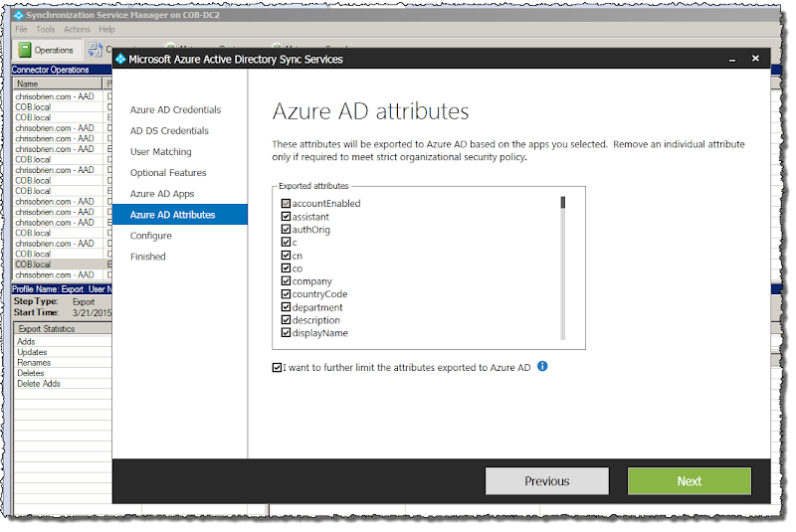This screenshot has height=532, width=796.
Task: Open Operations view in Synchronization Service Manager
Action: pyautogui.click(x=46, y=50)
